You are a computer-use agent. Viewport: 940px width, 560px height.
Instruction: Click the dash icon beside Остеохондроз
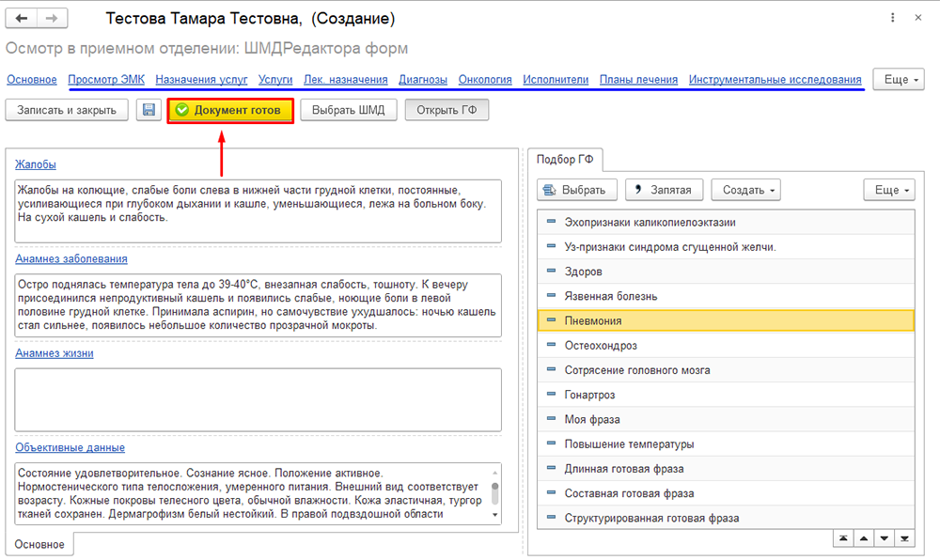[551, 345]
